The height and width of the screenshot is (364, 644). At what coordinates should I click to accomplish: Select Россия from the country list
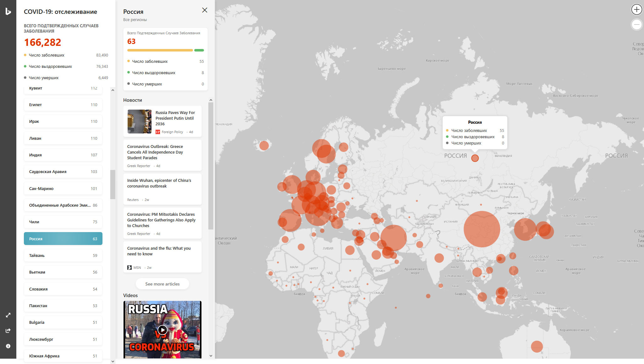(63, 239)
